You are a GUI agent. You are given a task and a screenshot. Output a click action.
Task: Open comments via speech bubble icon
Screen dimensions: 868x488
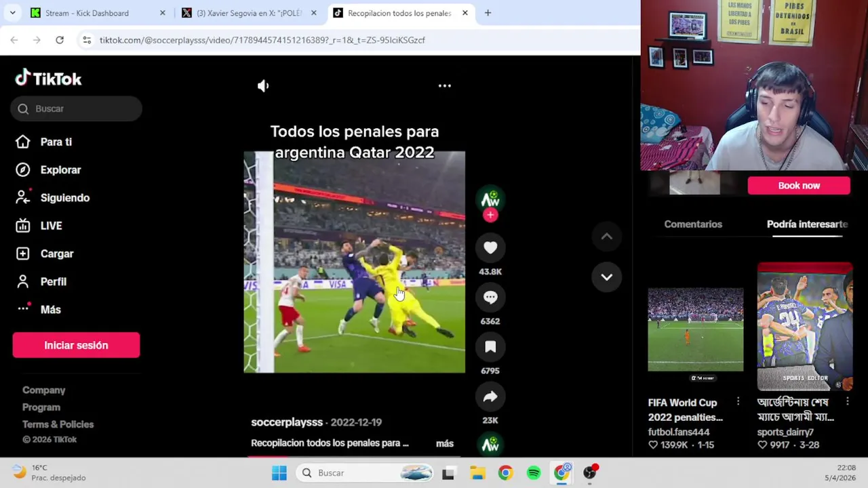490,298
